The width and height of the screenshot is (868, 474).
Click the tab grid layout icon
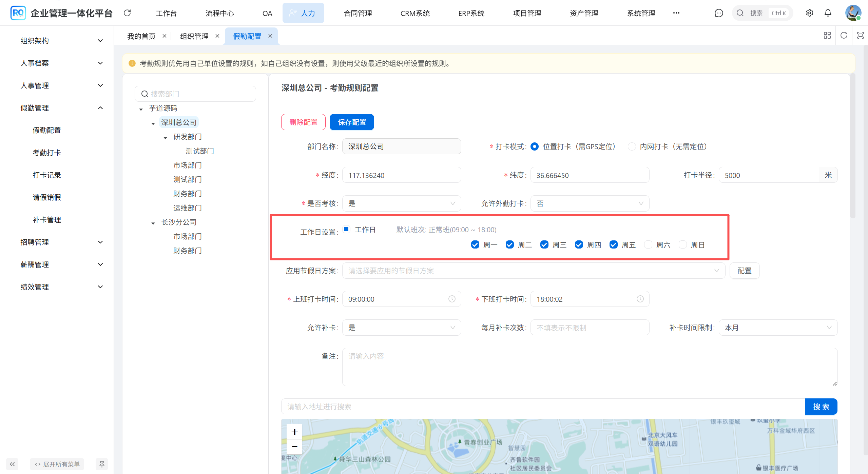[827, 35]
